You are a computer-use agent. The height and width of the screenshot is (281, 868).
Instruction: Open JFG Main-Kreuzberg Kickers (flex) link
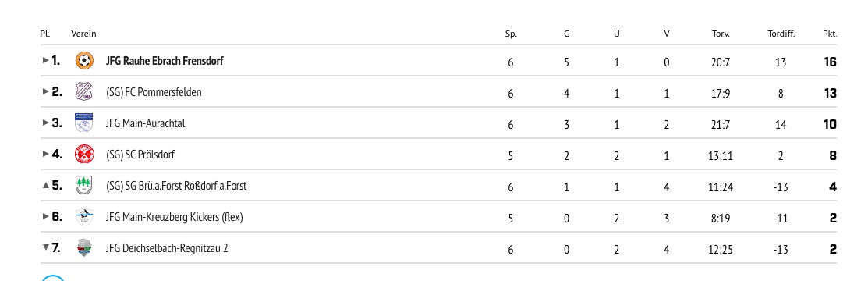click(175, 217)
